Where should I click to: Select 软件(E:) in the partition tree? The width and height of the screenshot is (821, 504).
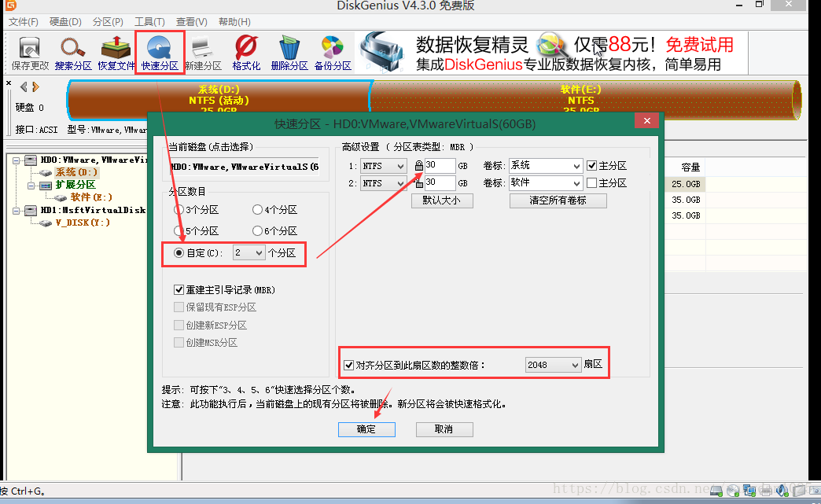[x=91, y=197]
